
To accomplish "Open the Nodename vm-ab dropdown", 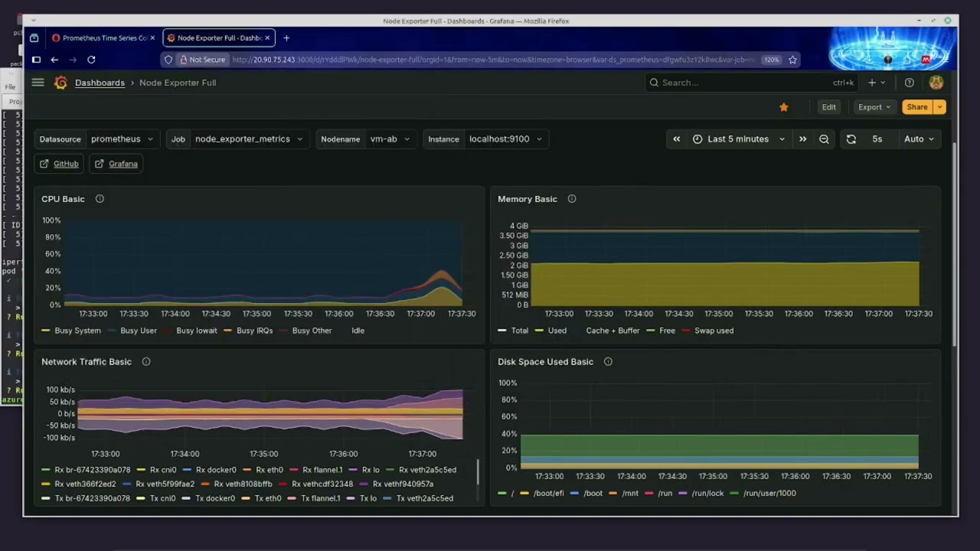I will (x=390, y=139).
